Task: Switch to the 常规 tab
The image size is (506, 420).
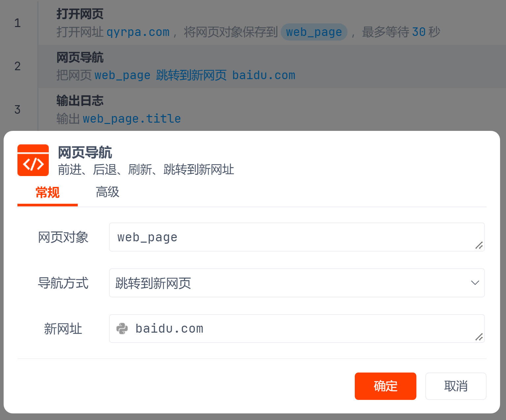Action: pos(47,193)
